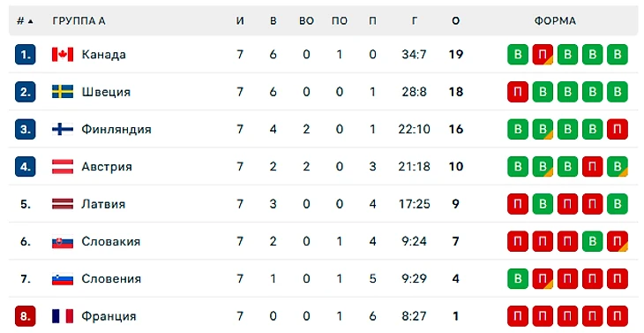Click the ГРУППА А column header

79,21
